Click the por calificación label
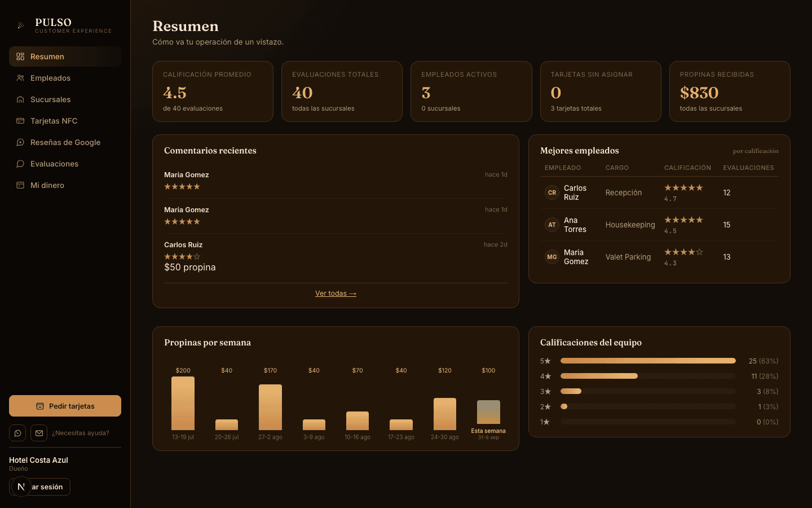The width and height of the screenshot is (812, 508). click(x=756, y=151)
